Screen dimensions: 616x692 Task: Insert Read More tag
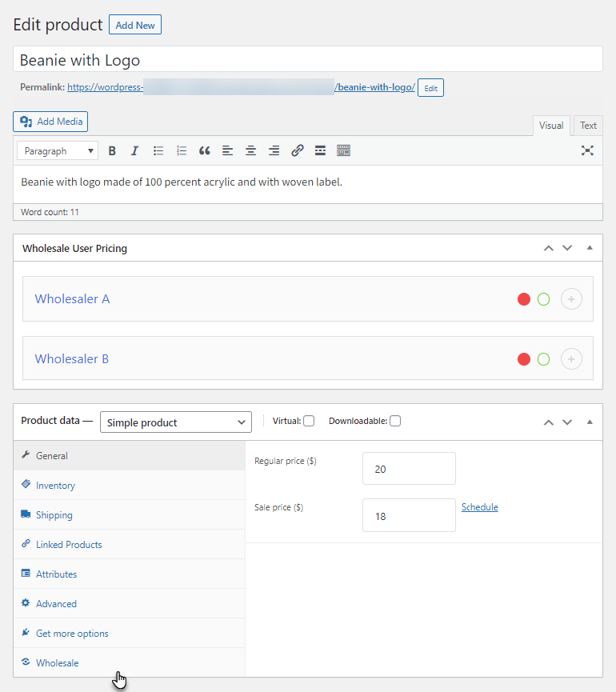(320, 151)
